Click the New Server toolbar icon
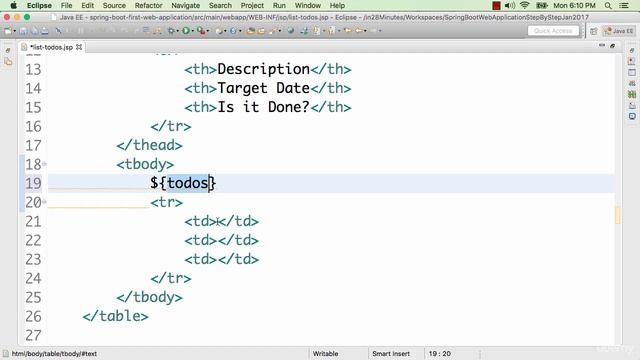This screenshot has height=360, width=640. [x=219, y=31]
